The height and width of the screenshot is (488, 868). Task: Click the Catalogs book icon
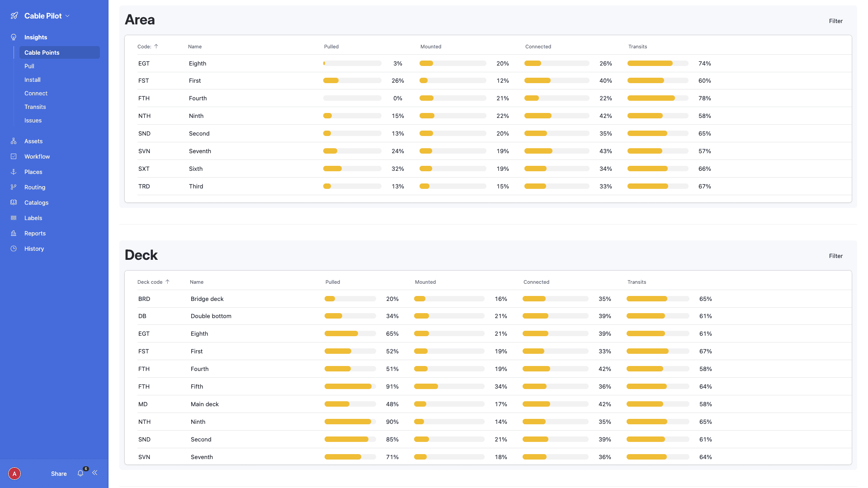point(14,202)
